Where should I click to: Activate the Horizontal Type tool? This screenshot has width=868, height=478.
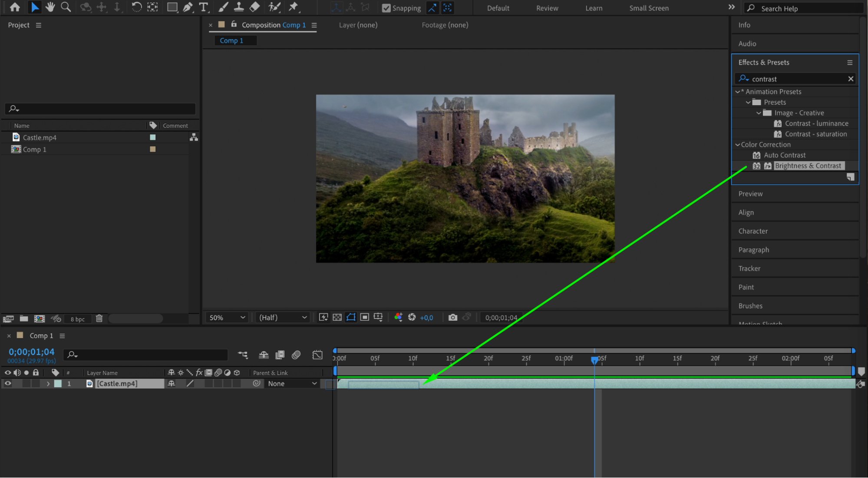[204, 7]
